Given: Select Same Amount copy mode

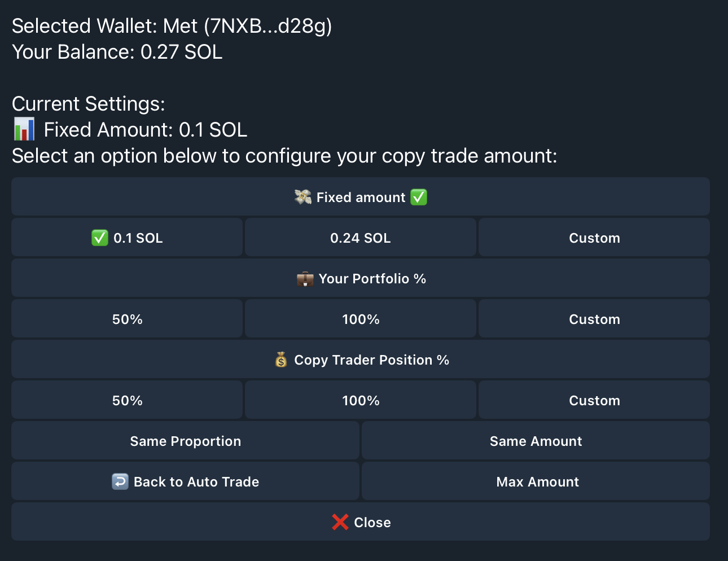Looking at the screenshot, I should (x=536, y=441).
